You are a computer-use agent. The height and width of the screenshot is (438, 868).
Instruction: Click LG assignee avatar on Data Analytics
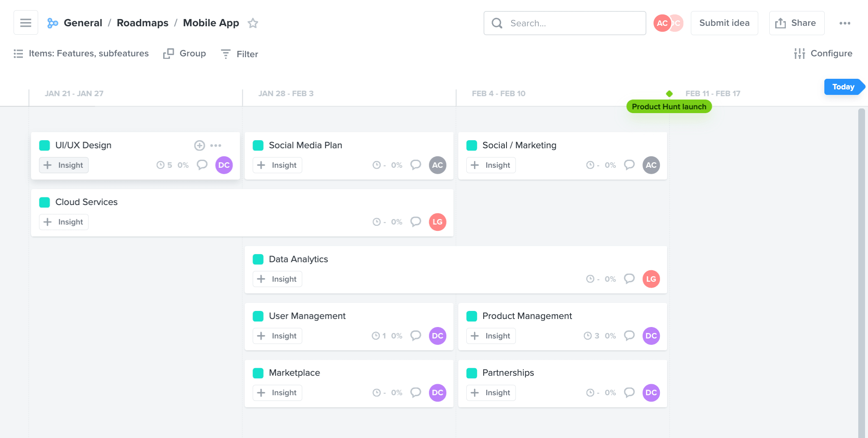651,279
